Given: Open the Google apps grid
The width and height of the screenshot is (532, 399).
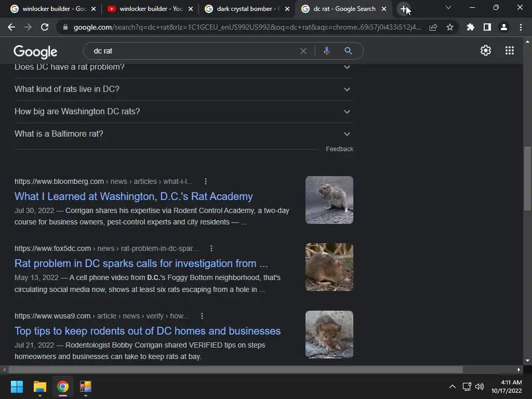Looking at the screenshot, I should 509,50.
